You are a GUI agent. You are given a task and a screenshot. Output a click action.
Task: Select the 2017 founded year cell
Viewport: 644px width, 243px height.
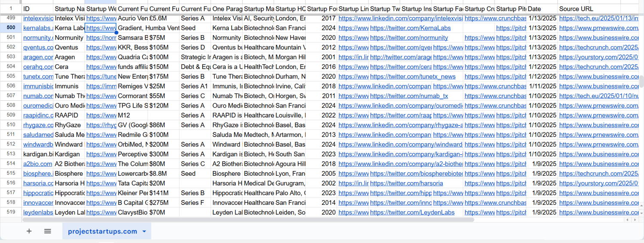(x=321, y=18)
